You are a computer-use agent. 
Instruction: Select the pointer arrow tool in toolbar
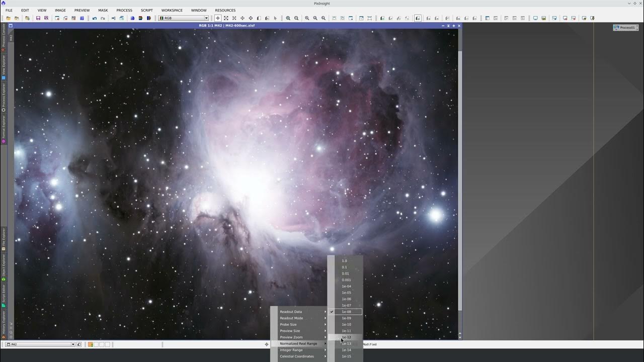pyautogui.click(x=275, y=18)
